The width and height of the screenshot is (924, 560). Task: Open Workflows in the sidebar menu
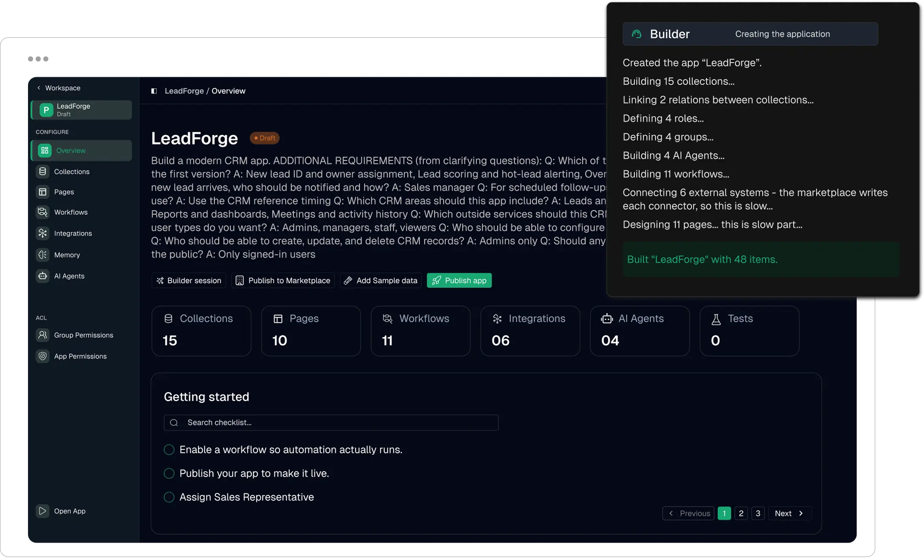(x=81, y=212)
